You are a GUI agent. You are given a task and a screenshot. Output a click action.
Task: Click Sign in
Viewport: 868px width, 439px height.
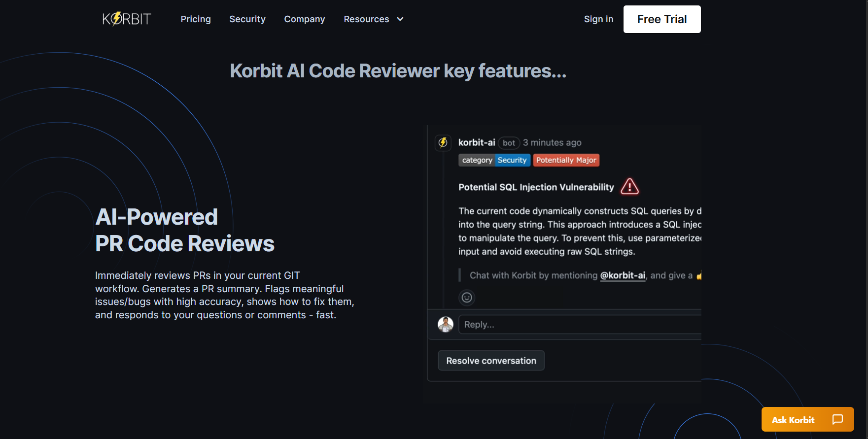[598, 19]
